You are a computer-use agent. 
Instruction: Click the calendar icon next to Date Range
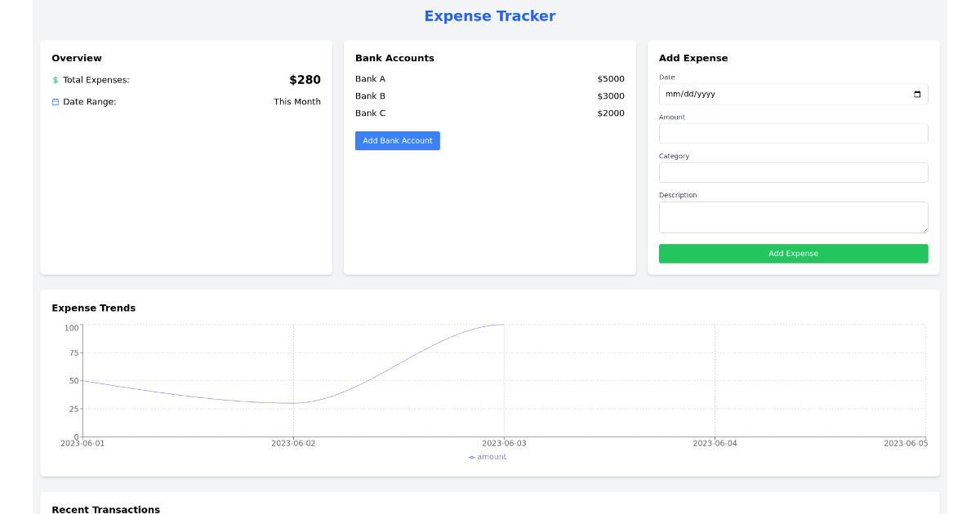tap(54, 101)
